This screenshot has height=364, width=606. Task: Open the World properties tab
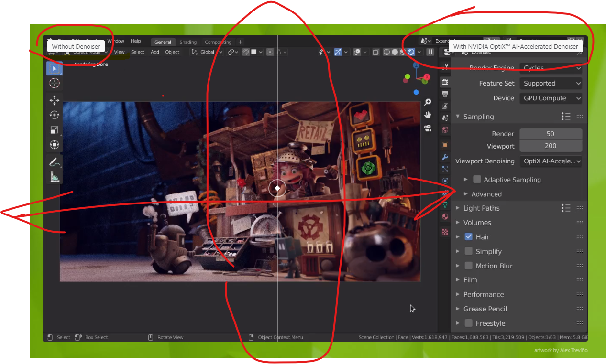coord(445,129)
